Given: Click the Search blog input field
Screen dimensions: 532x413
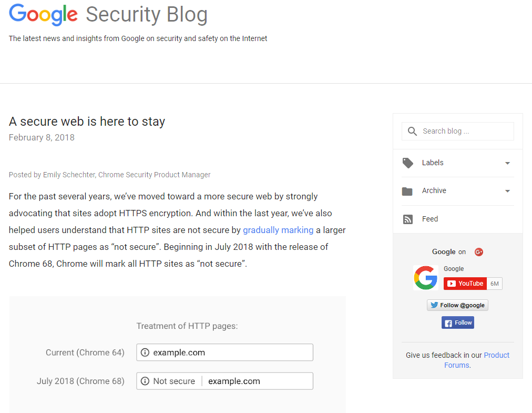Looking at the screenshot, I should pos(465,131).
